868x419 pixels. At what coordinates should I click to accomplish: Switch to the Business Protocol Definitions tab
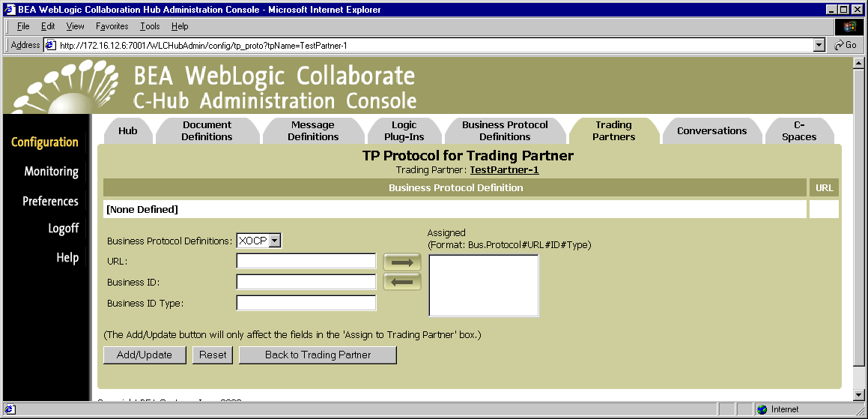pyautogui.click(x=505, y=131)
